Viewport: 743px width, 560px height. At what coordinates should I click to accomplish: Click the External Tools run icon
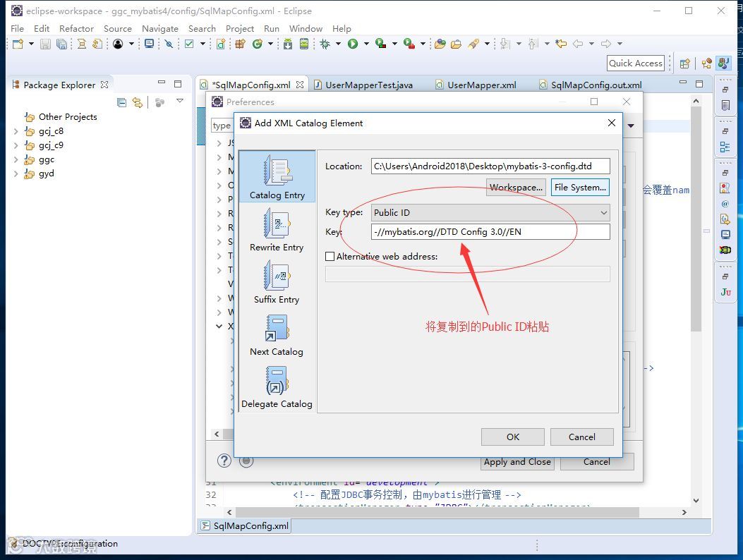[x=409, y=44]
